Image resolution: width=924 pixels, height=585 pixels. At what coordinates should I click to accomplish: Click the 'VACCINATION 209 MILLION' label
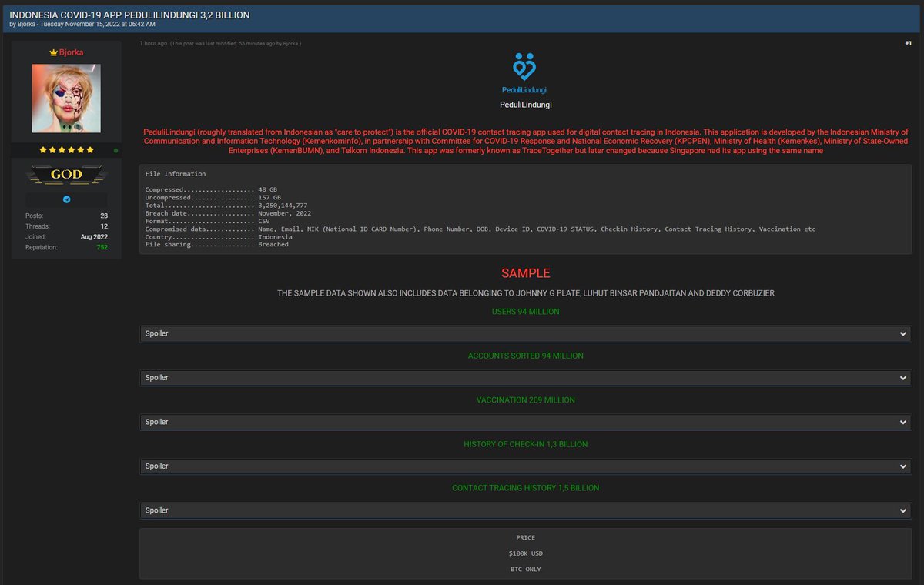coord(525,400)
